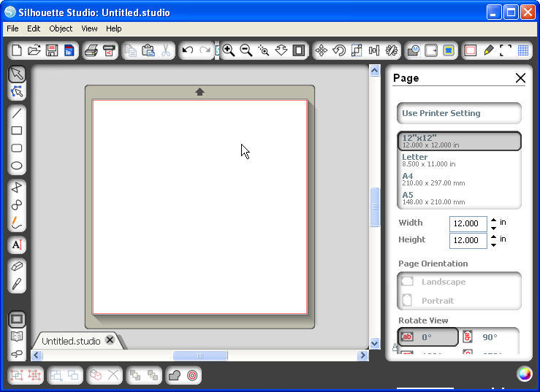The image size is (540, 392).
Task: Set Rotate View to 90°
Action: tap(489, 337)
